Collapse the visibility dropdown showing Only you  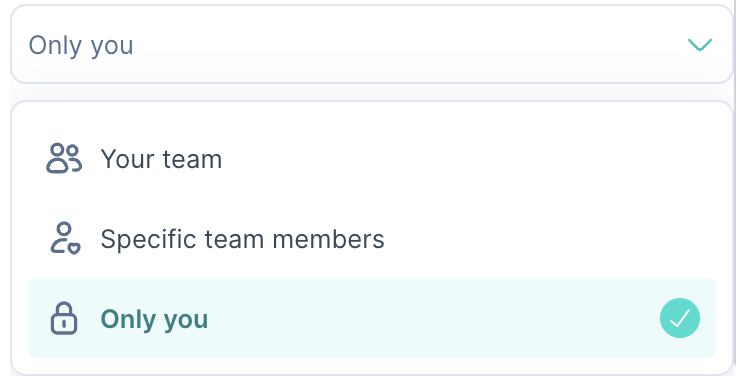tap(371, 45)
